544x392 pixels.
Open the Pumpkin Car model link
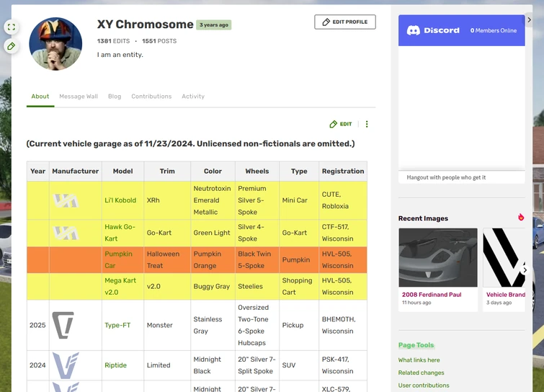[119, 259]
